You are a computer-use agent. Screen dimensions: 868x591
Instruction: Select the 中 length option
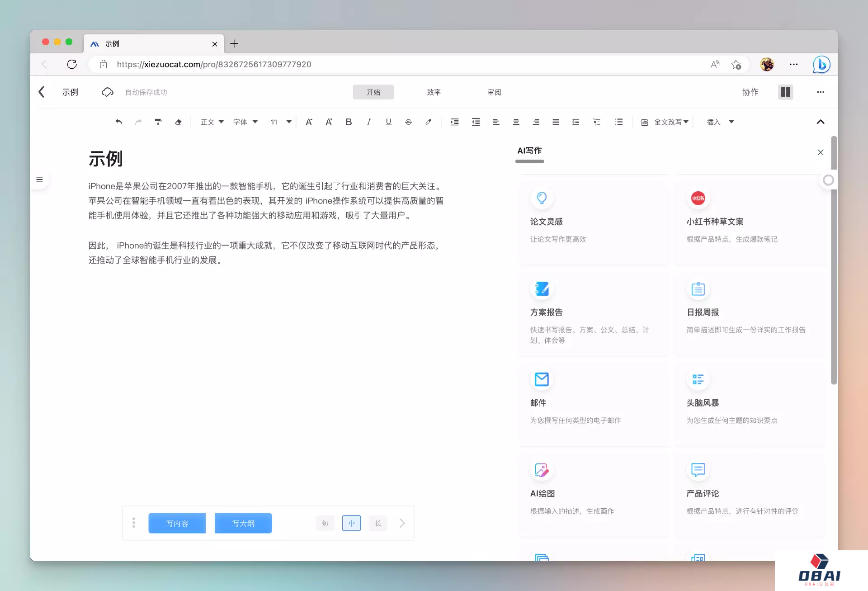(x=351, y=523)
